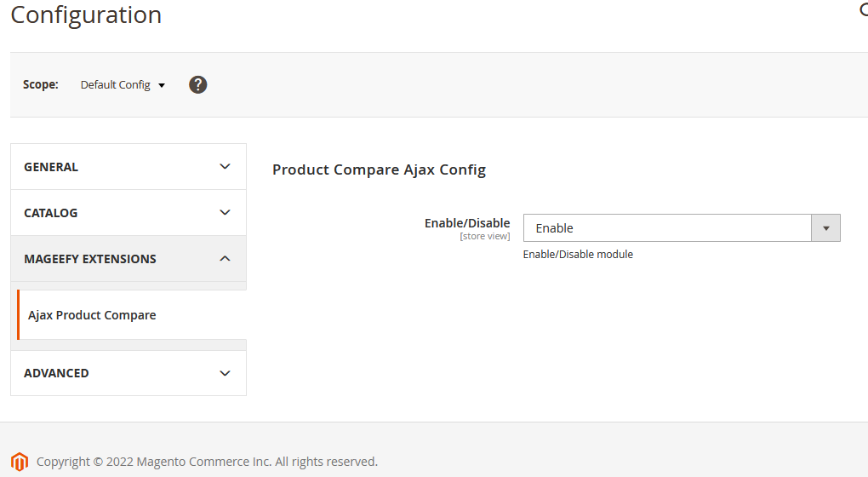Expand the CATALOG section chevron
Screen dimensions: 868x477
pyautogui.click(x=225, y=213)
